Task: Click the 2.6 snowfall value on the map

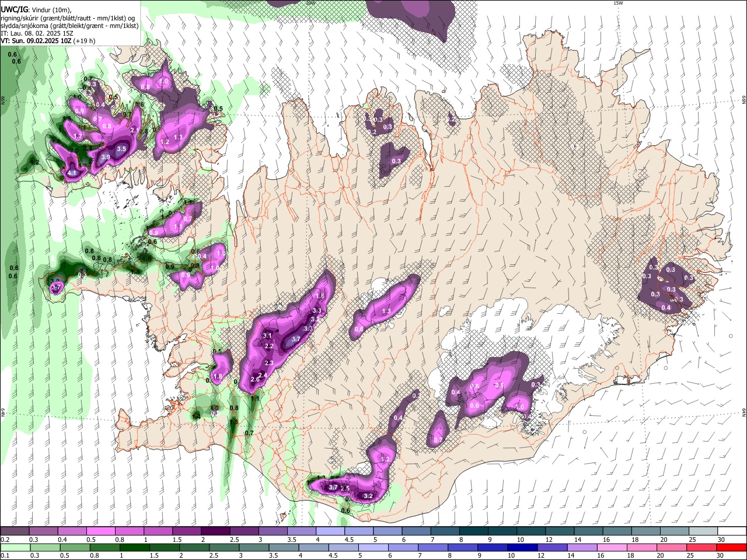Action: tap(254, 379)
